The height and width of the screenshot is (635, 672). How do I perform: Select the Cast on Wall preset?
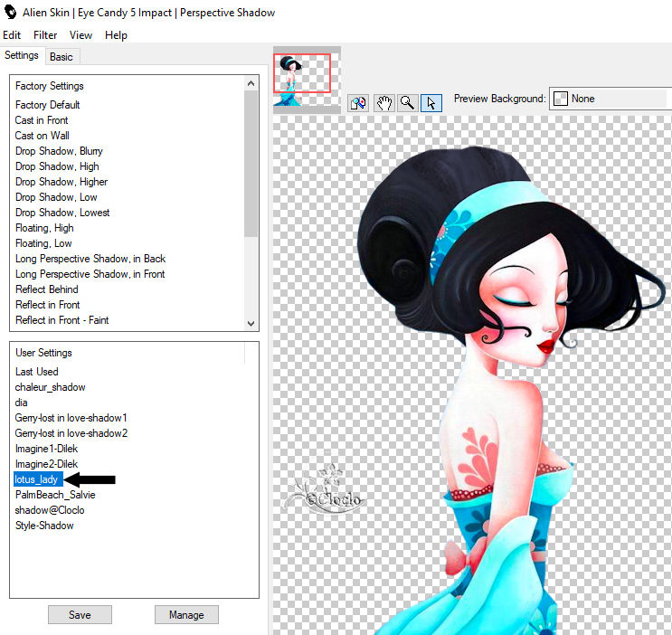click(x=42, y=136)
